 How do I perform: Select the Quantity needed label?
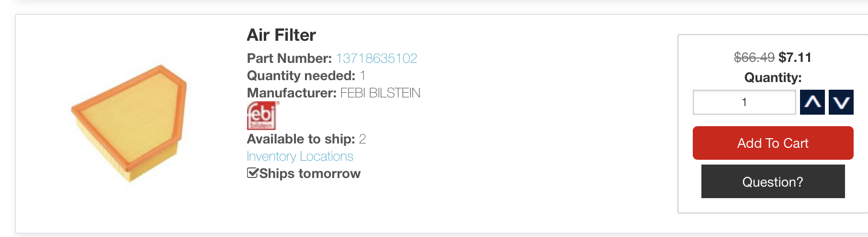[x=301, y=76]
